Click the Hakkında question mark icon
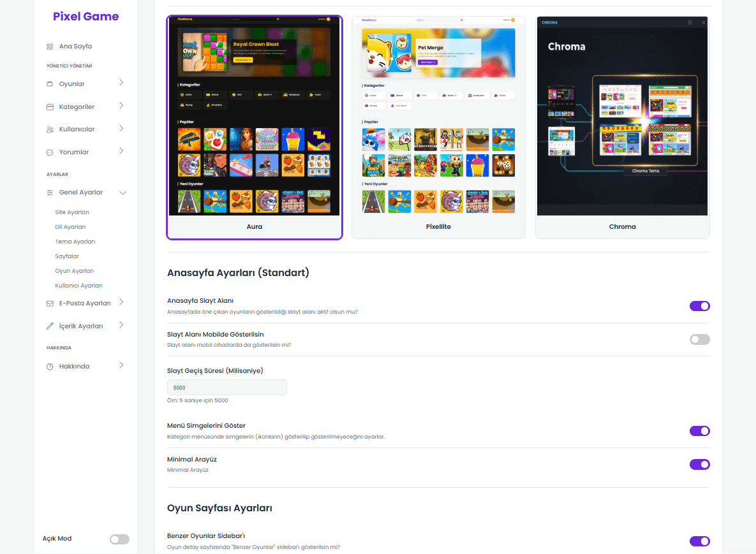756x554 pixels. coord(50,367)
